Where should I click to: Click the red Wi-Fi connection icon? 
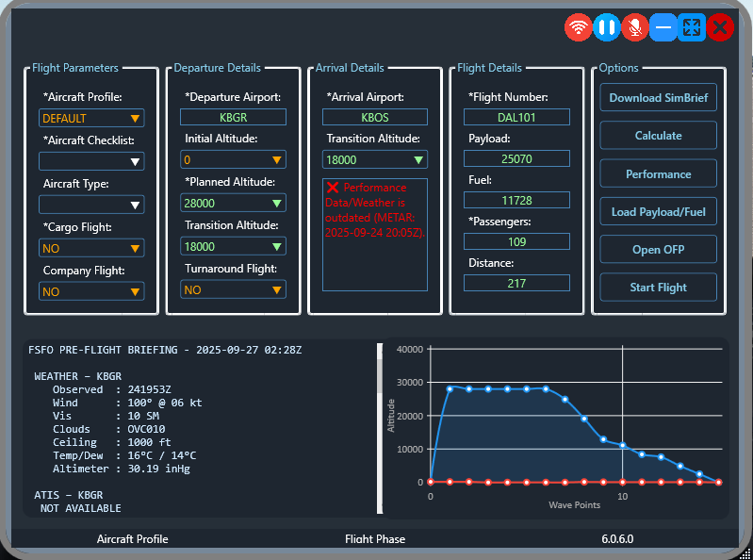(x=579, y=27)
